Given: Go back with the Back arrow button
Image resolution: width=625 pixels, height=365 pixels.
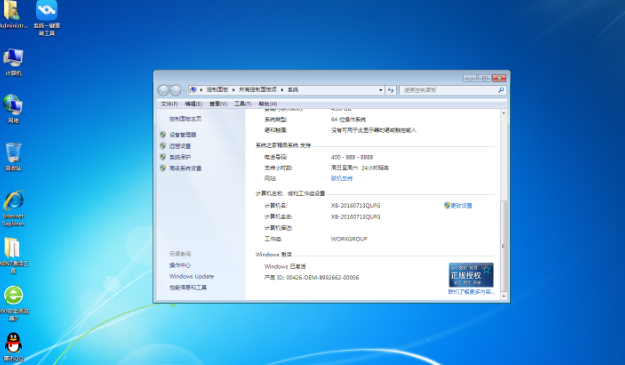Looking at the screenshot, I should tap(163, 90).
